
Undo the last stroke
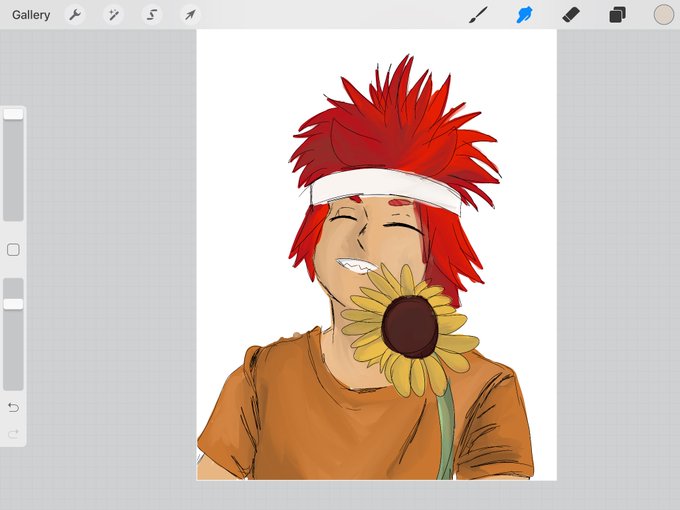click(13, 407)
